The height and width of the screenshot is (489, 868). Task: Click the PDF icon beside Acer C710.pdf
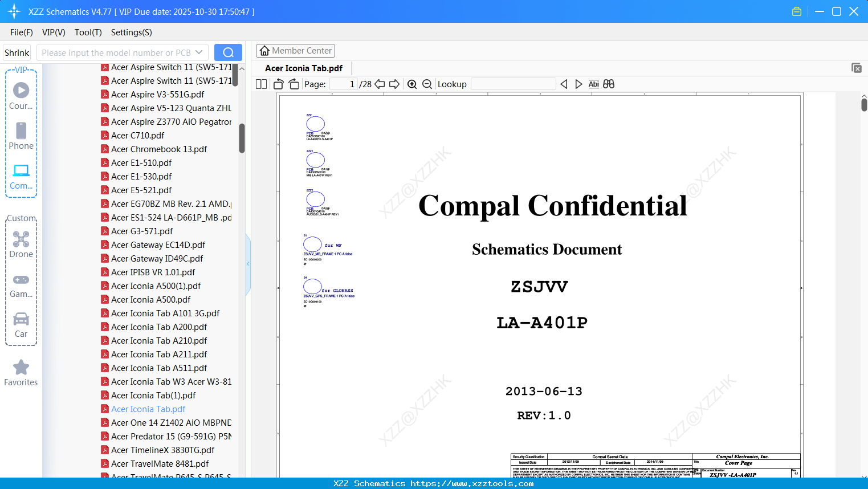pyautogui.click(x=105, y=136)
